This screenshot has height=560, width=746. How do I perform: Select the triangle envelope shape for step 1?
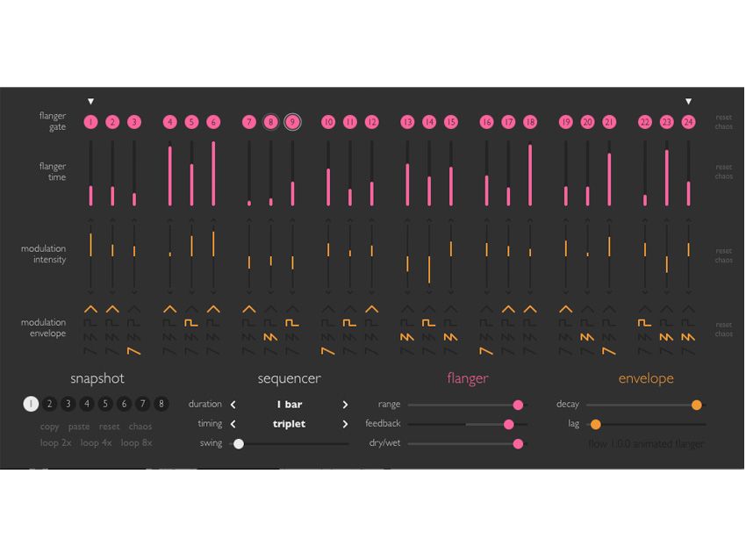coord(90,309)
